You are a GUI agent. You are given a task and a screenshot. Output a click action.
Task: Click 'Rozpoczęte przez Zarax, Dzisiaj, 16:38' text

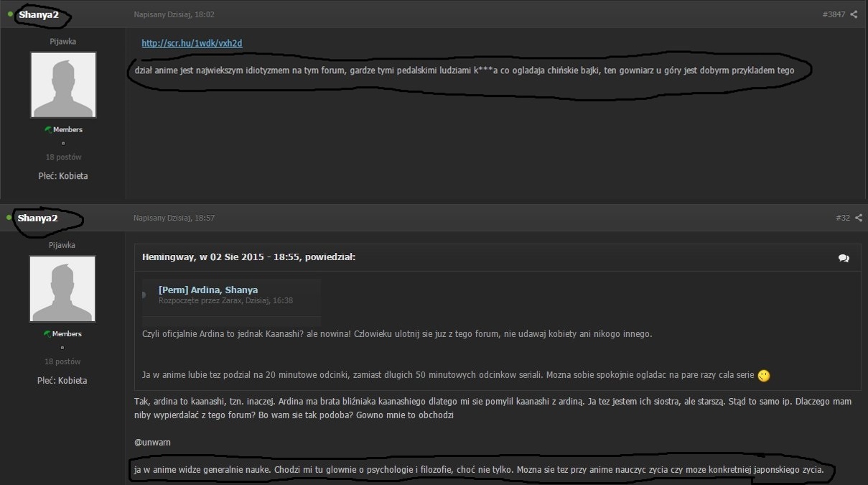click(x=225, y=300)
